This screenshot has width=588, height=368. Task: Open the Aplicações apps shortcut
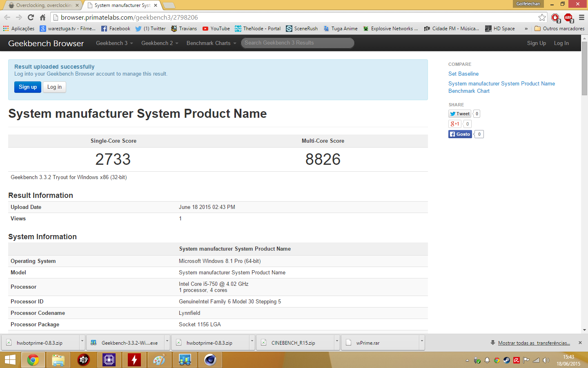tap(19, 29)
